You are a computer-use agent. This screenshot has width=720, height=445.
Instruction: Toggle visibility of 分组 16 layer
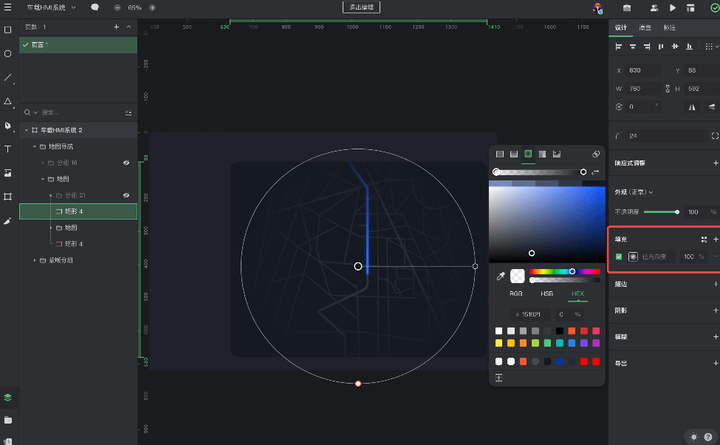click(x=126, y=163)
